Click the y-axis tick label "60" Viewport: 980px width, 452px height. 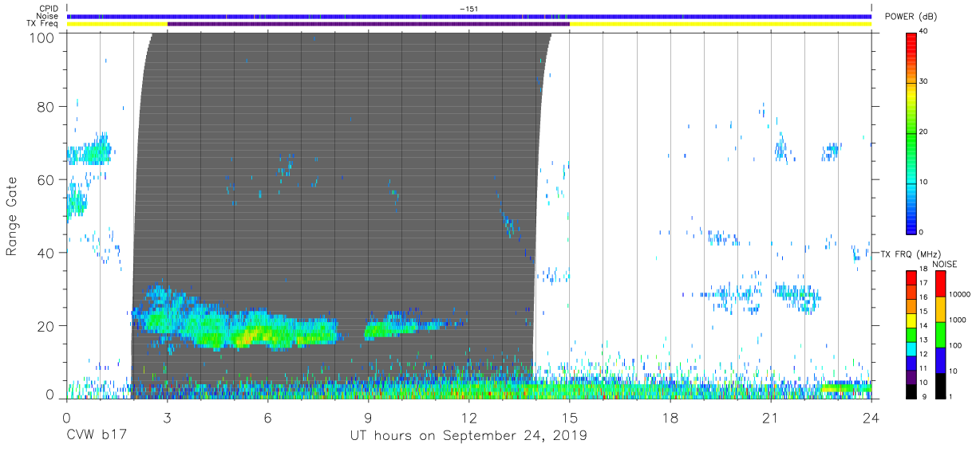(45, 180)
